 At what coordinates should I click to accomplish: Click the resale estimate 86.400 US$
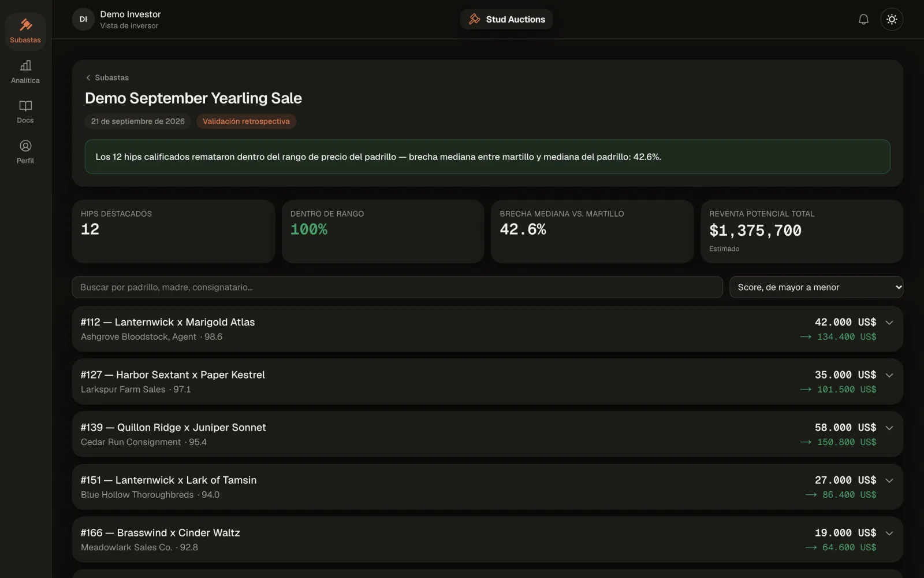850,495
